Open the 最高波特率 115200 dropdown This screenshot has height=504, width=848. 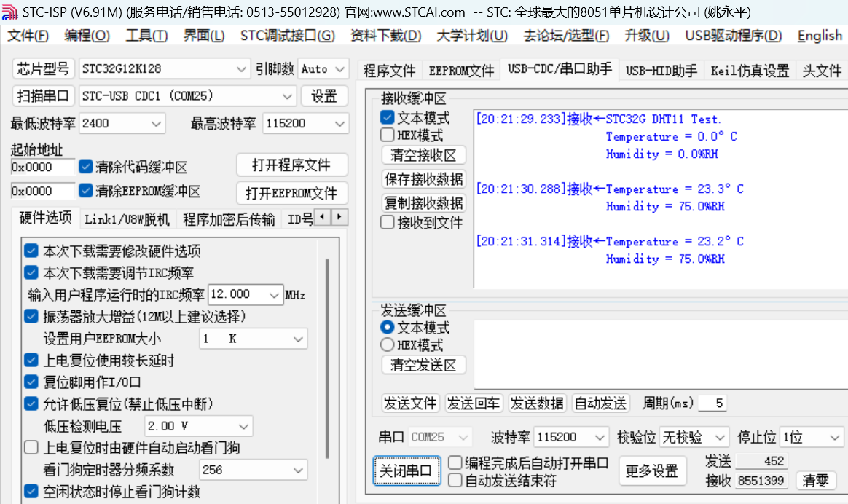point(305,123)
